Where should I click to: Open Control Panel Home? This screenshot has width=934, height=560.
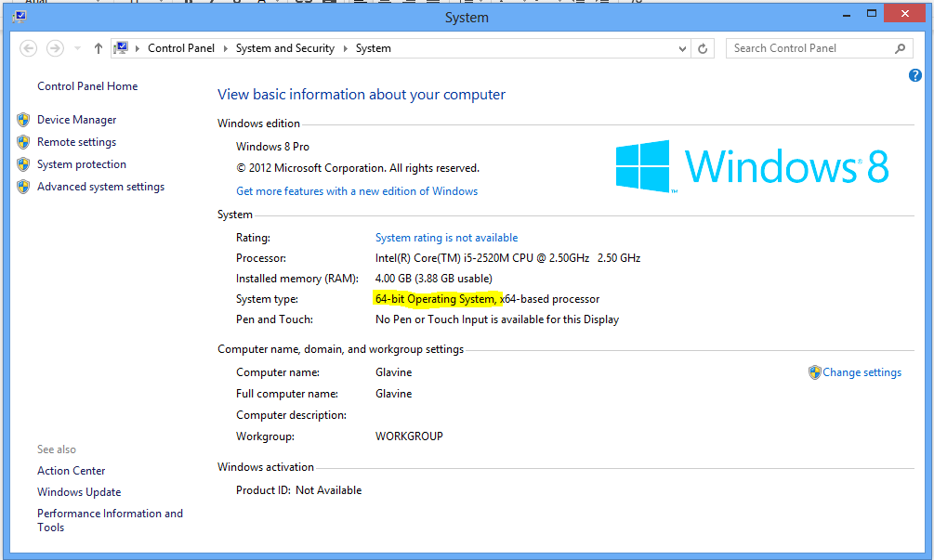87,86
